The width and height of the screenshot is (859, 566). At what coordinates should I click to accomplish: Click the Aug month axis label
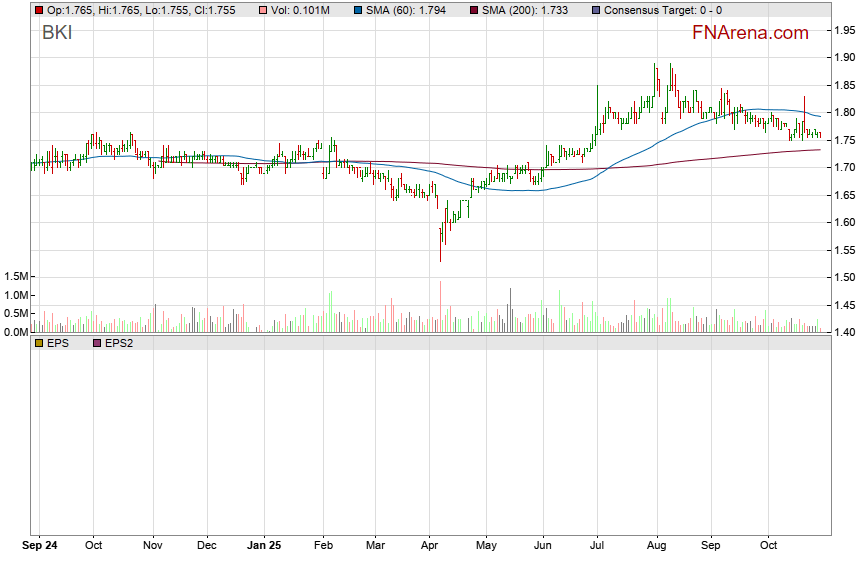tap(656, 546)
